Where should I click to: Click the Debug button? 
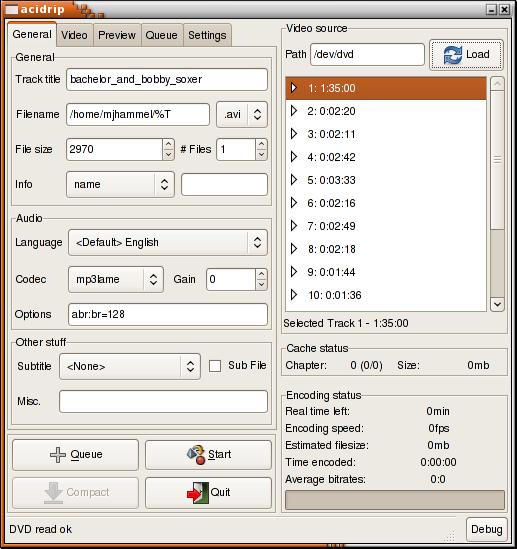click(x=487, y=529)
